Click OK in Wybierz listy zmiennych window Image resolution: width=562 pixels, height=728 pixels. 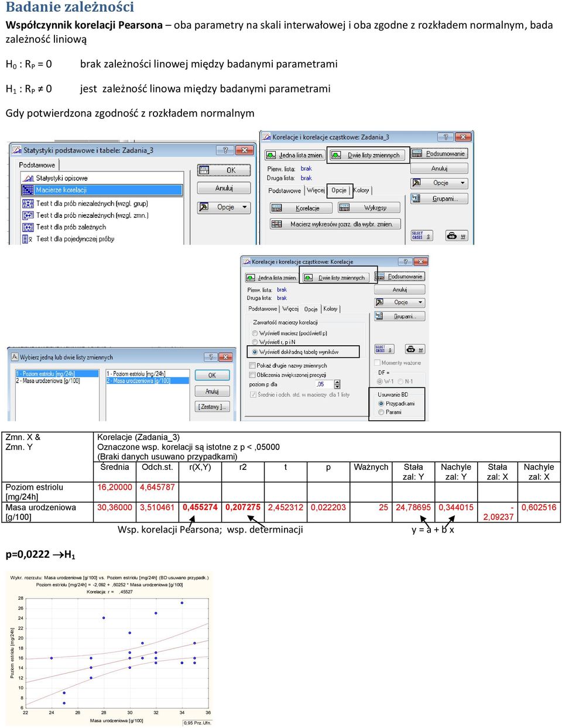(212, 375)
